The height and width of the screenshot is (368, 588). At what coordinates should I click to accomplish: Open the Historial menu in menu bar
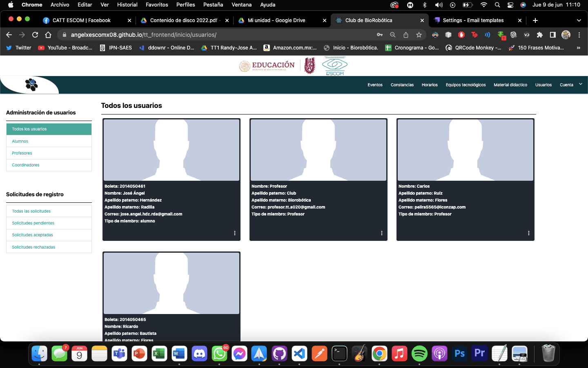point(127,5)
